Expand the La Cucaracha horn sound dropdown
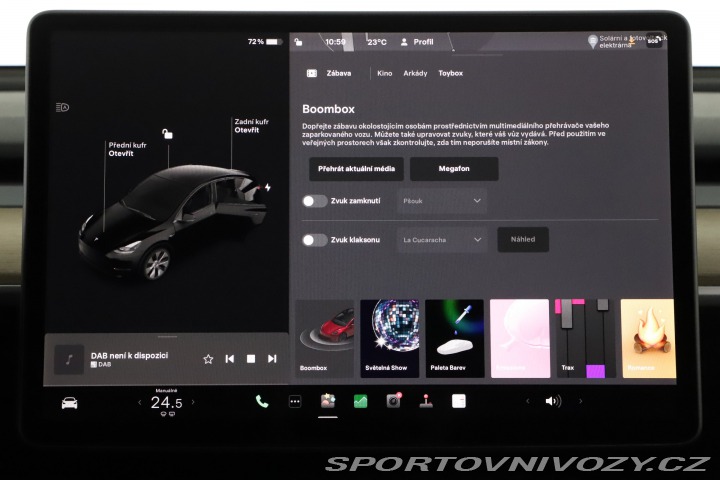 click(442, 240)
